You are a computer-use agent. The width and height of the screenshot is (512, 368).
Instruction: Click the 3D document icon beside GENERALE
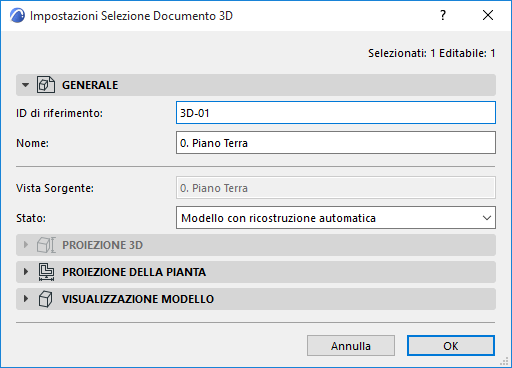[x=46, y=85]
